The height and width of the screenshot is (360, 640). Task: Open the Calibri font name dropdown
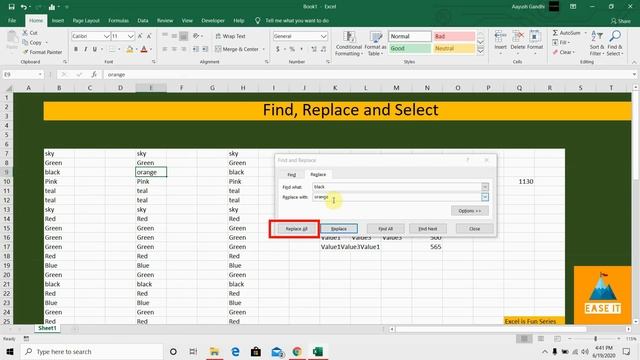pyautogui.click(x=107, y=36)
